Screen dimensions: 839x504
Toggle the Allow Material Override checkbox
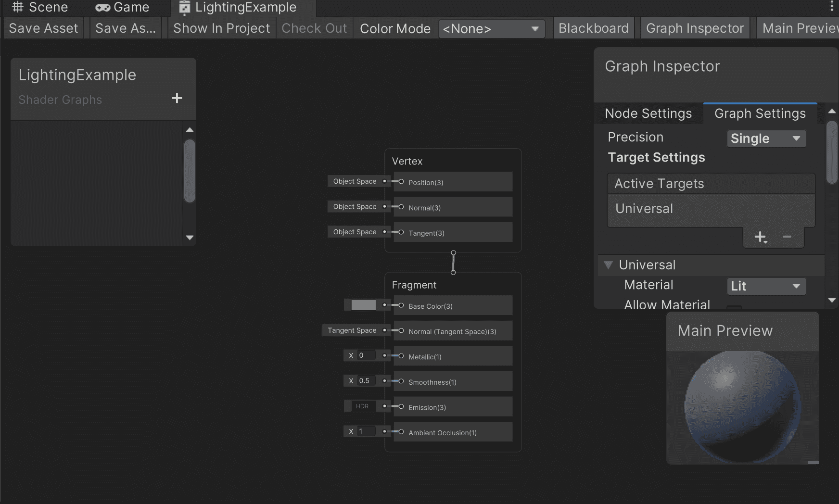click(x=734, y=308)
